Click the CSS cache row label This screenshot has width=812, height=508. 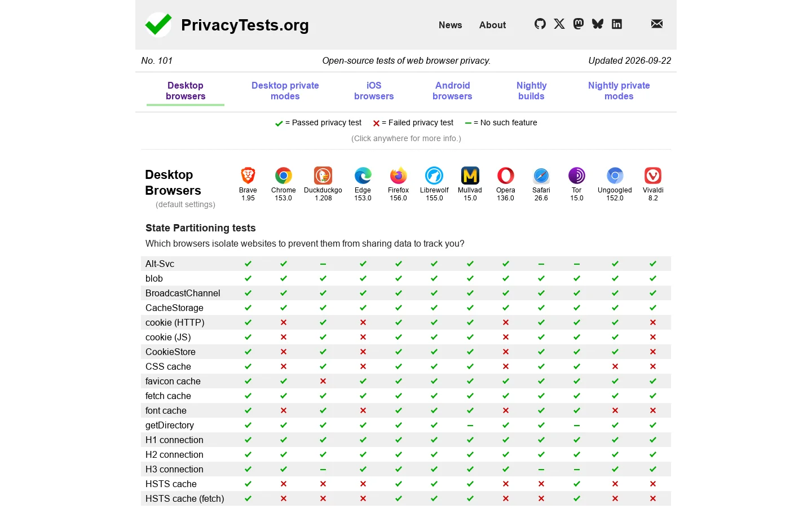click(x=168, y=366)
